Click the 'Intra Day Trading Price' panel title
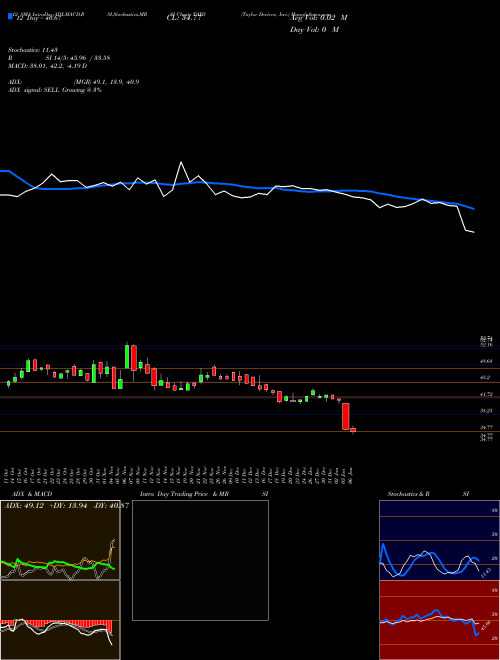This screenshot has width=500, height=660. [x=174, y=494]
